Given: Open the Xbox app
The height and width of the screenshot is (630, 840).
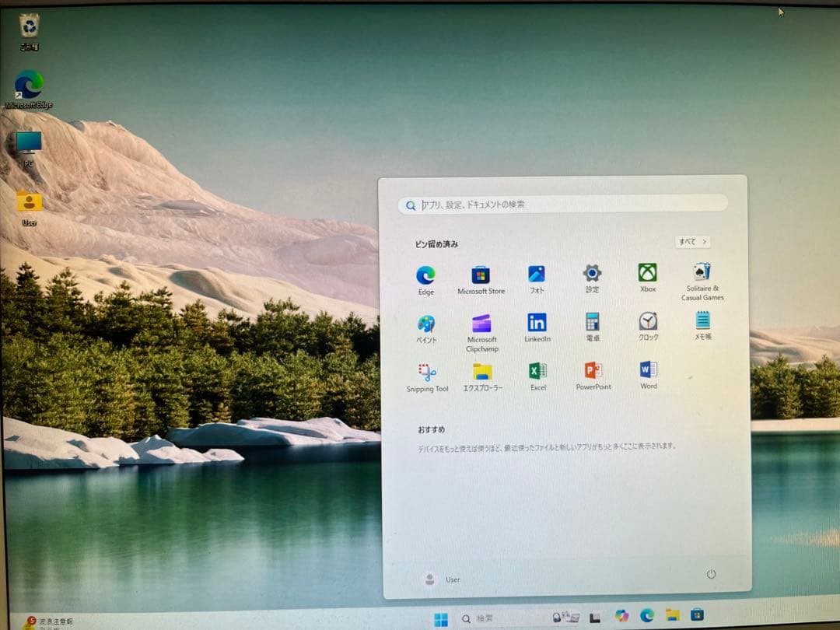Looking at the screenshot, I should tap(647, 274).
